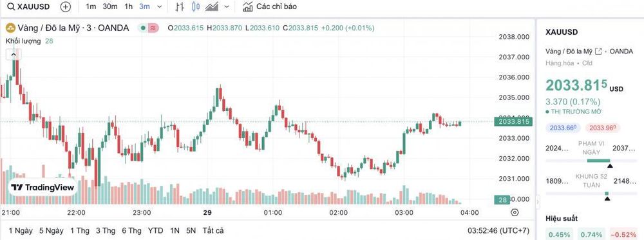Click the TradingView logo on chart
Viewport: 644px width, 240px height.
click(x=43, y=187)
